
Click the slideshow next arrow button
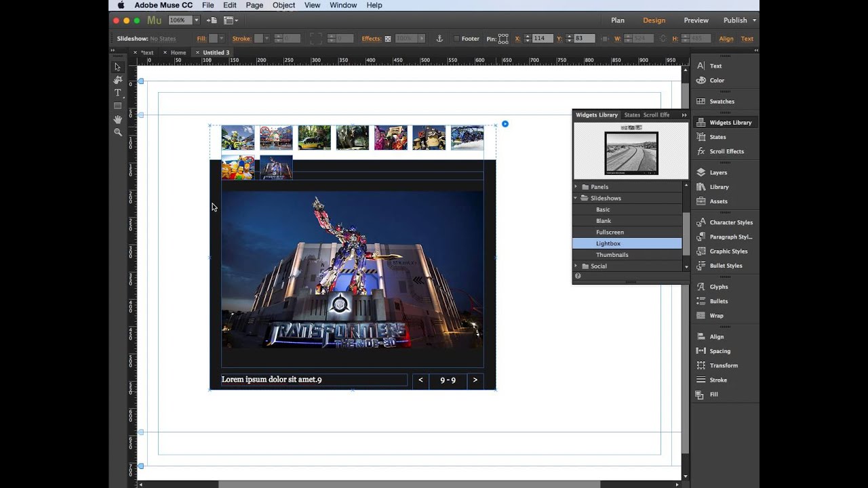(475, 380)
